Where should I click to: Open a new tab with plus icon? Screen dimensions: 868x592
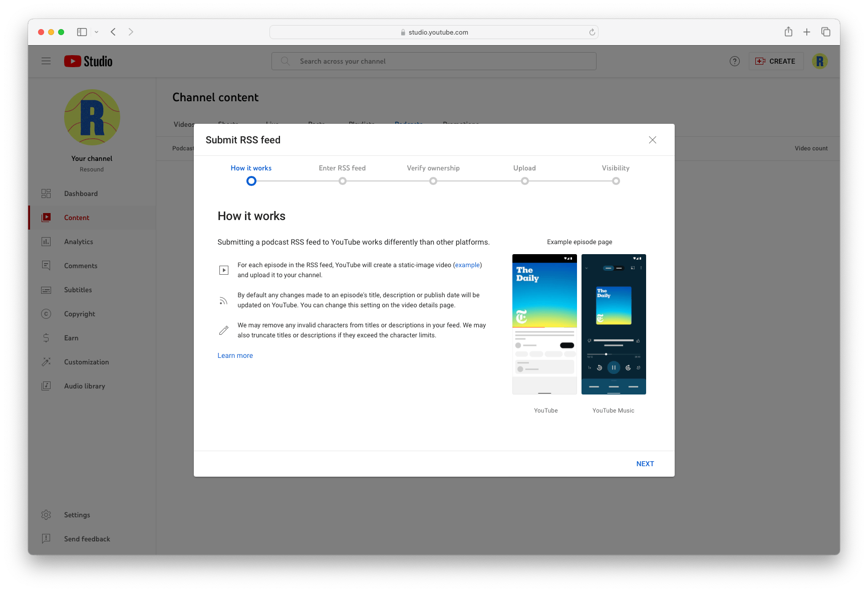pos(807,32)
